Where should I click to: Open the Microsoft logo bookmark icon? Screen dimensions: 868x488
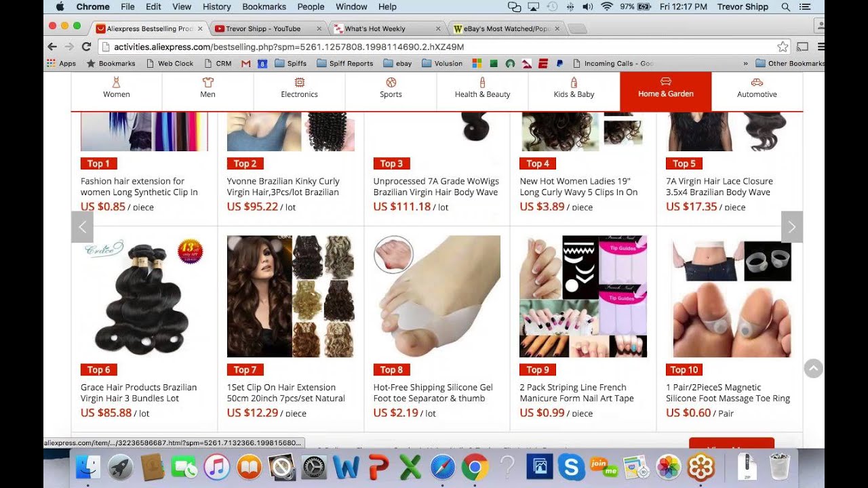477,64
